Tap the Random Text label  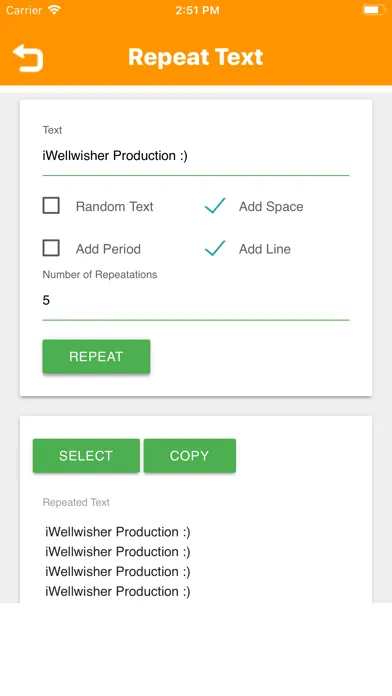(x=115, y=206)
